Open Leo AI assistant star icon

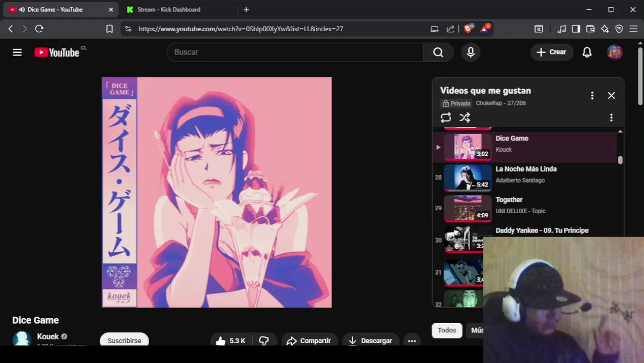pyautogui.click(x=605, y=29)
